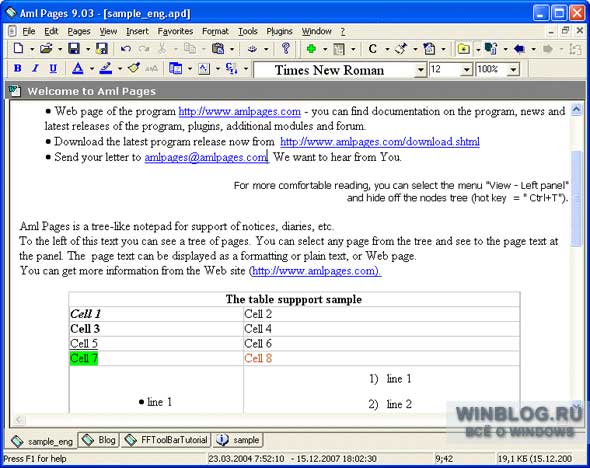Expand the green plus add-page dropdown arrow
590x468 pixels.
[x=325, y=49]
